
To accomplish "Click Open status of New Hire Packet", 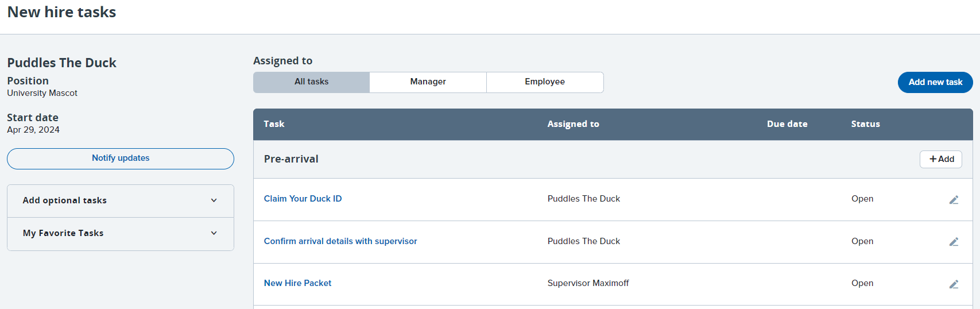I will coord(862,283).
